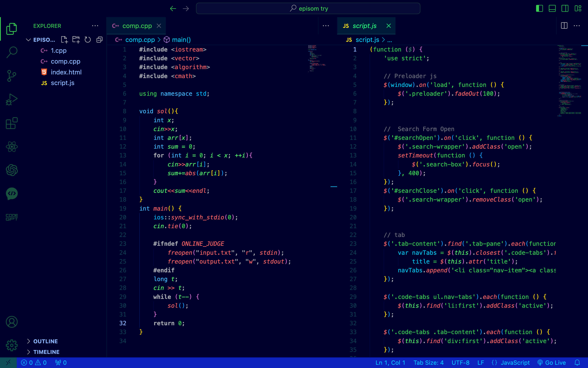The height and width of the screenshot is (368, 588).
Task: Click the ports forwarded indicator
Action: pos(61,363)
